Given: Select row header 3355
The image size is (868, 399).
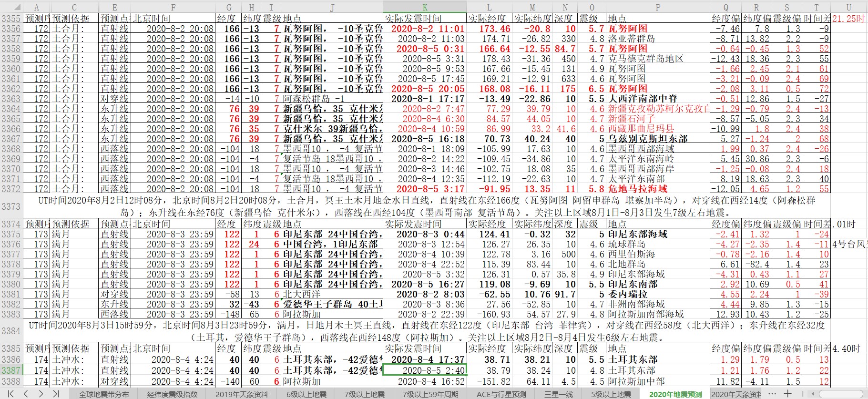Looking at the screenshot, I should (11, 18).
